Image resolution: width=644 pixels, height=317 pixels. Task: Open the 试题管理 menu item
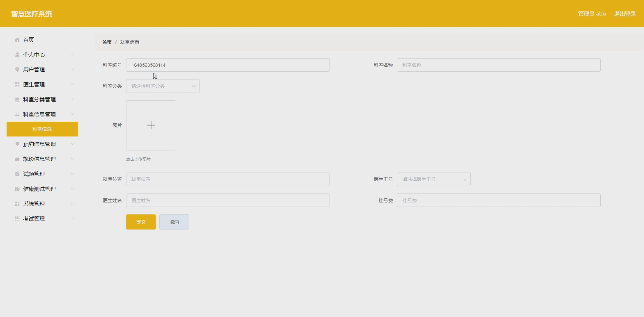coord(34,174)
